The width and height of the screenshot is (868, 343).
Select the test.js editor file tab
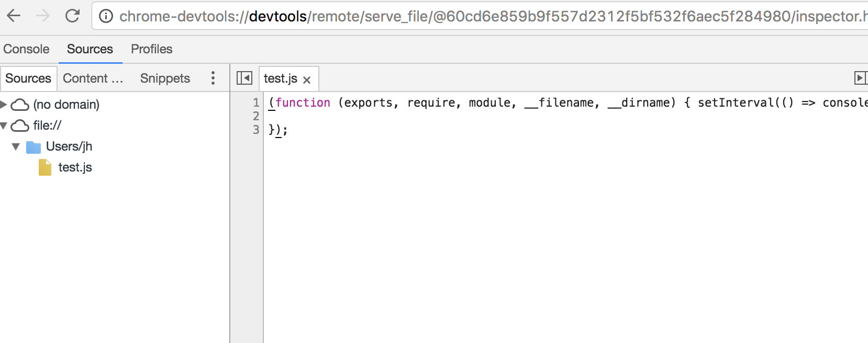280,78
